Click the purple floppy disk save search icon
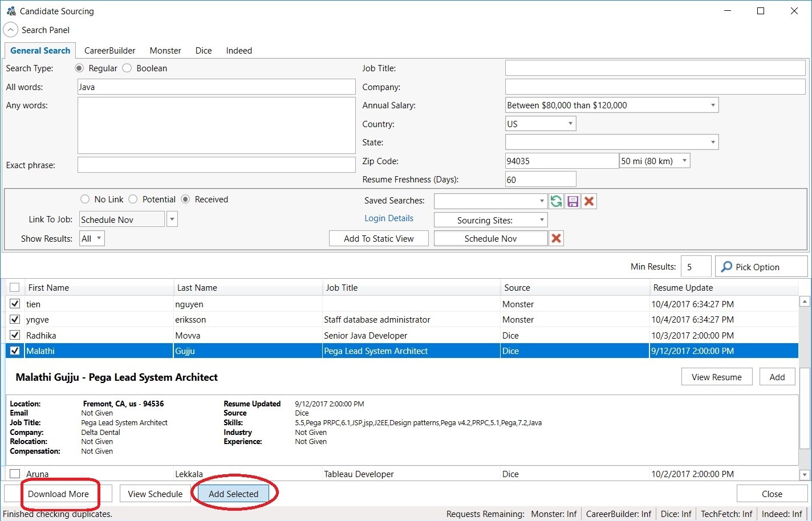812x521 pixels. [573, 201]
